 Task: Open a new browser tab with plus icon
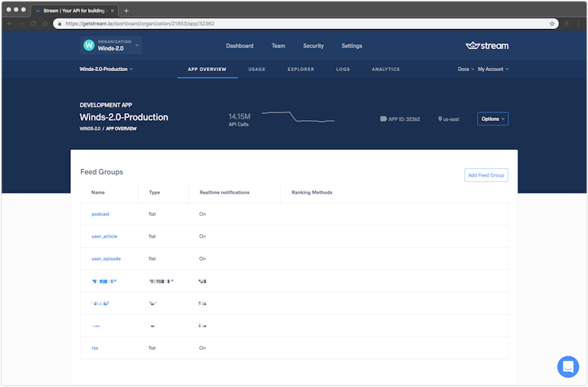point(126,11)
